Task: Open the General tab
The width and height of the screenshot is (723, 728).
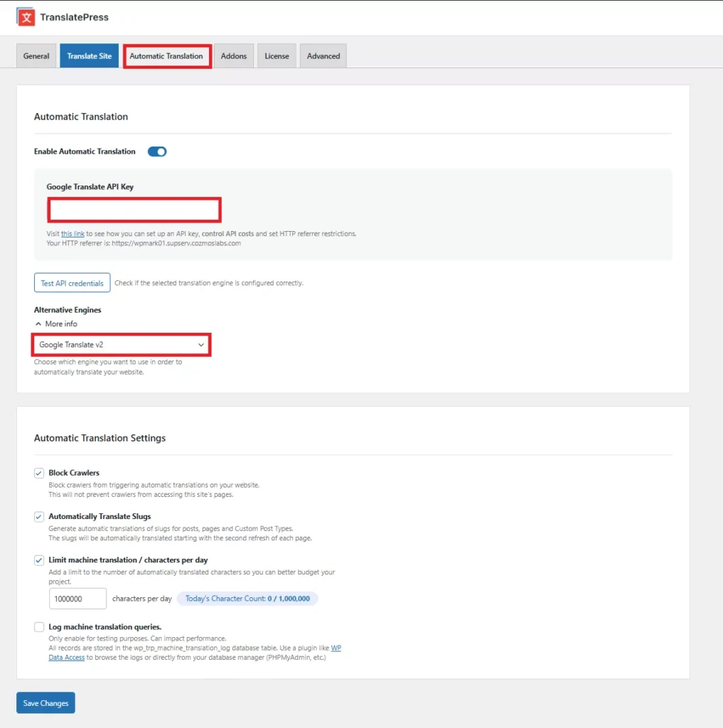Action: 36,56
